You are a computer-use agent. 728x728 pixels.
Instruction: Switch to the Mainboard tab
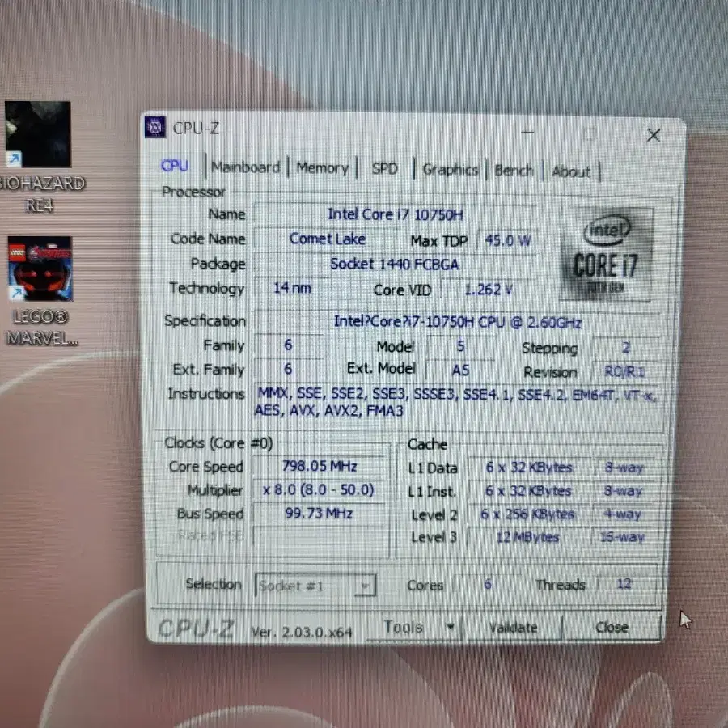246,167
